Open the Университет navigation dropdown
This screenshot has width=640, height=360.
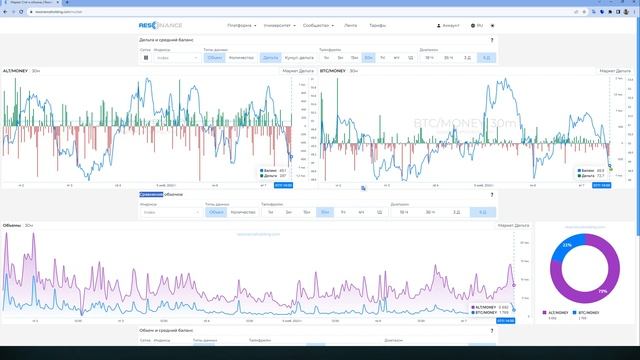click(x=280, y=25)
